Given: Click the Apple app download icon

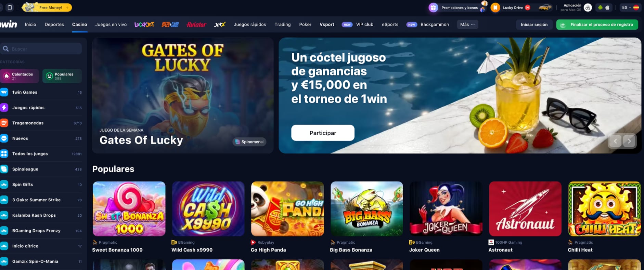Looking at the screenshot, I should [607, 8].
